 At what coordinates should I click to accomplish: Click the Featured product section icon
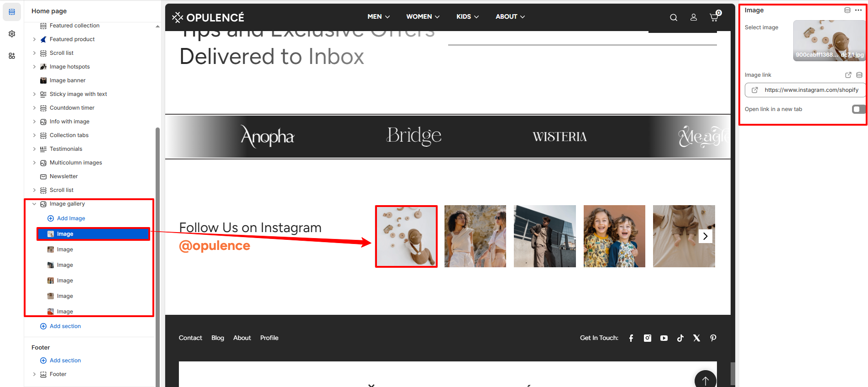tap(43, 39)
